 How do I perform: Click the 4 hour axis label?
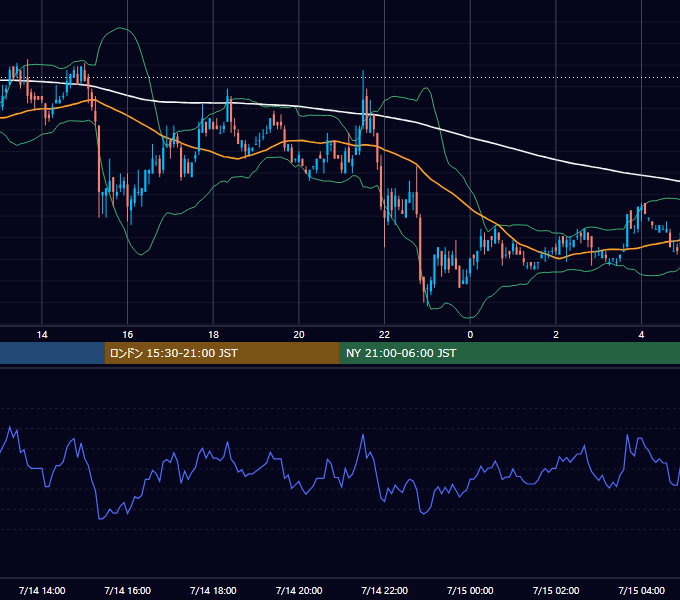pyautogui.click(x=641, y=335)
